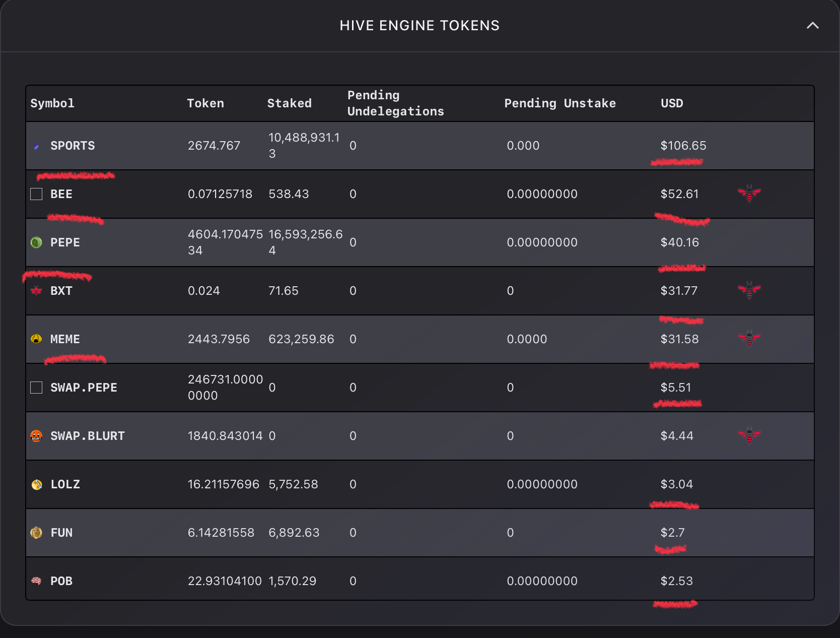
Task: Select the PEPE symbol name
Action: point(65,242)
